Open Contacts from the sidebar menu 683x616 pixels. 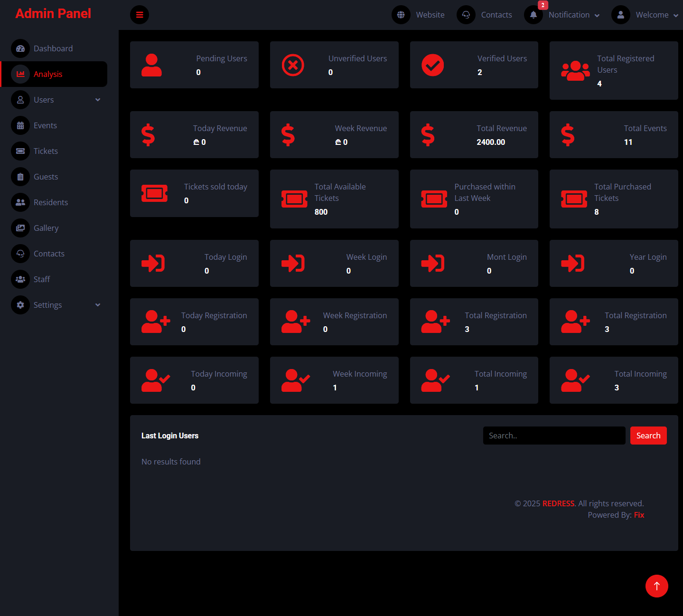49,254
